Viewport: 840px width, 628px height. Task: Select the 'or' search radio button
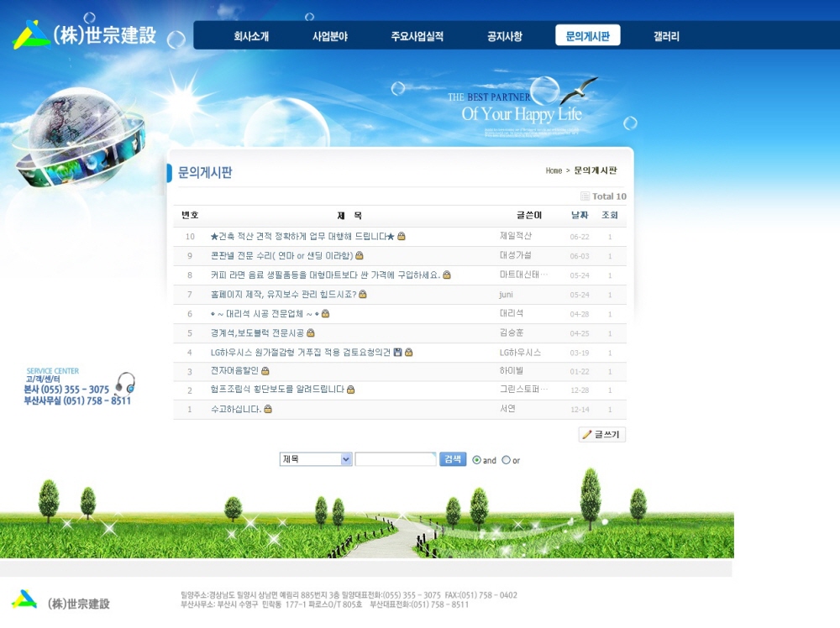[506, 460]
